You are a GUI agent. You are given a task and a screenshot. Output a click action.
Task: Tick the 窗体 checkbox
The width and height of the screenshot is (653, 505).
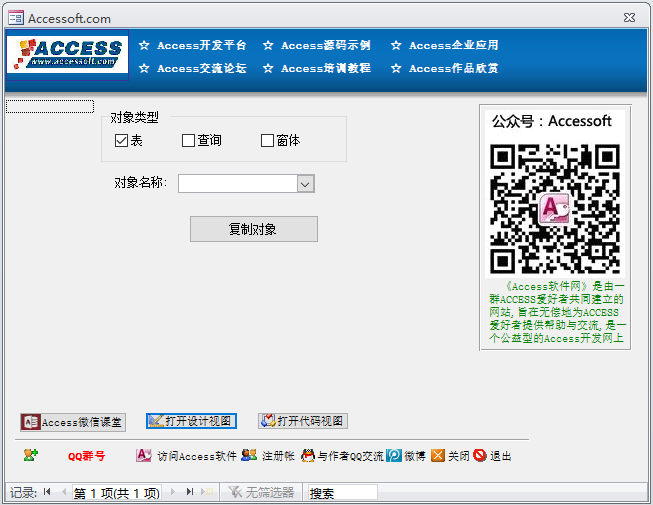click(x=267, y=141)
